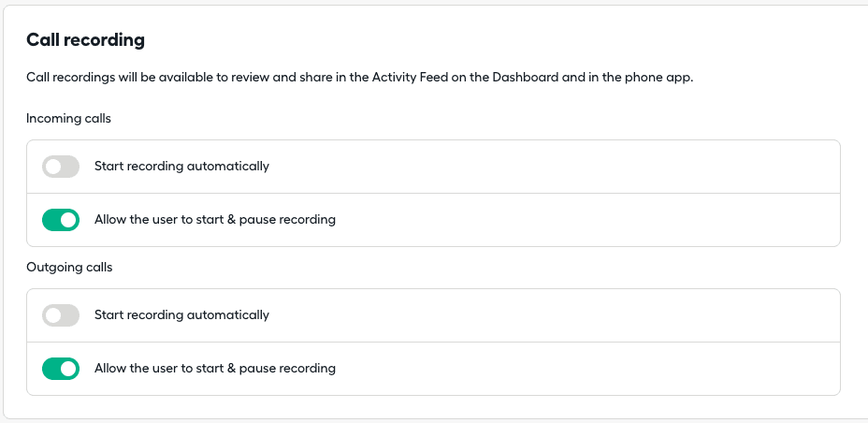This screenshot has height=423, width=868.
Task: Click incoming "Allow the user to start & pause recording" label
Action: 214,220
